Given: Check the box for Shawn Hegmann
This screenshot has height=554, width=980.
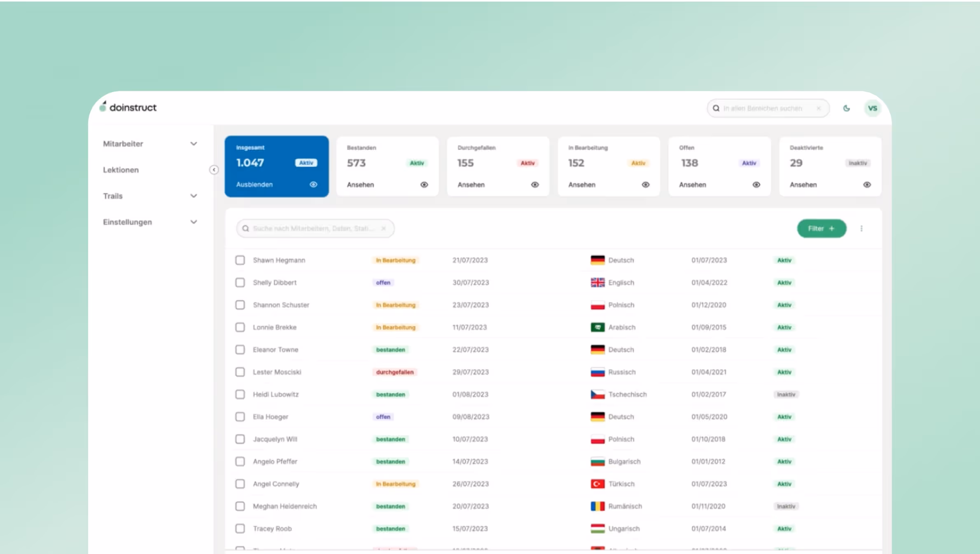Looking at the screenshot, I should click(240, 260).
